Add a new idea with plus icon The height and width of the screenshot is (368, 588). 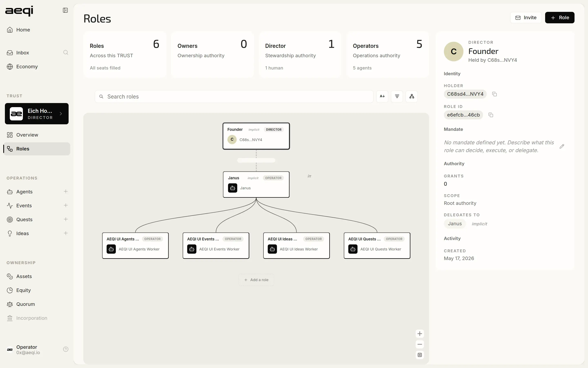click(x=66, y=233)
